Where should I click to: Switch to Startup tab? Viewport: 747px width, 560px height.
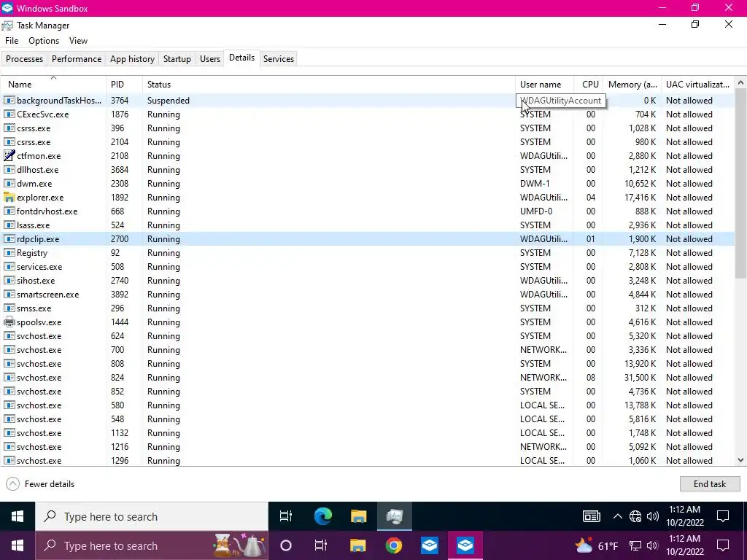pos(177,59)
